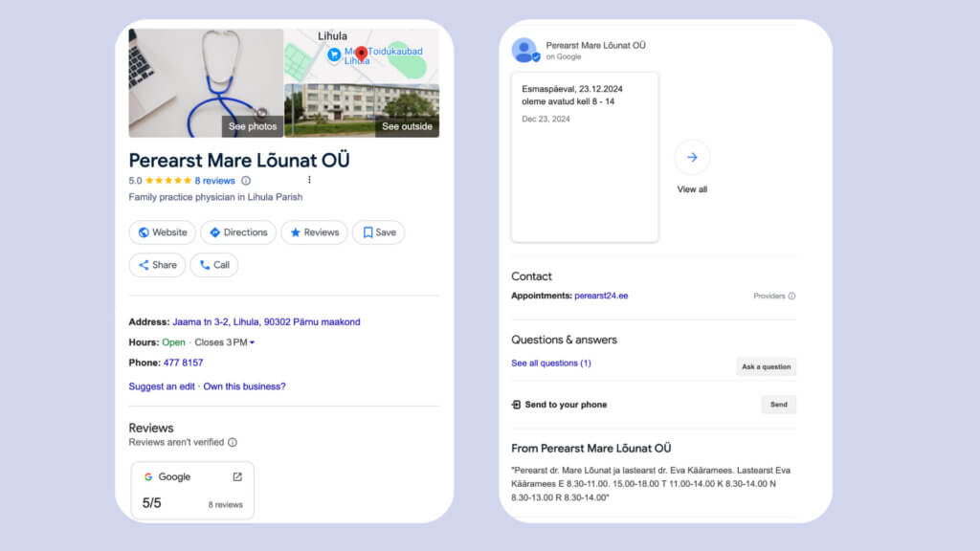Click the View all arrow circle
The image size is (980, 551).
coord(692,158)
